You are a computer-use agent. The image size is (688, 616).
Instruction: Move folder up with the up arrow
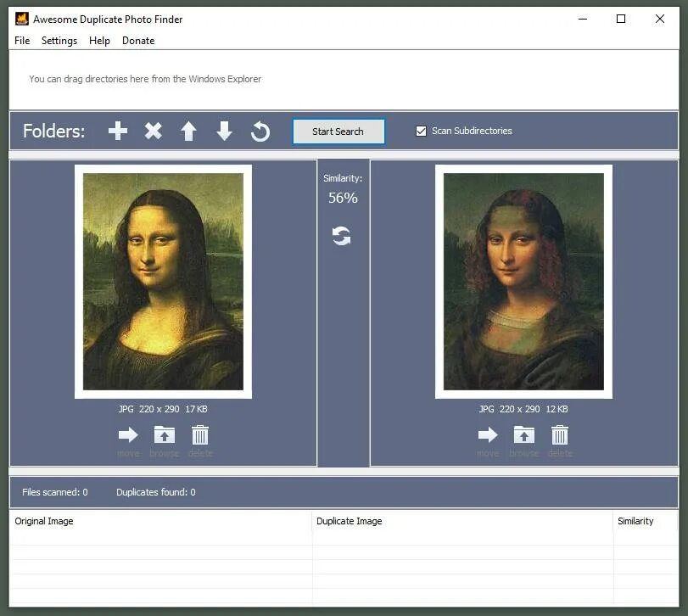click(188, 132)
